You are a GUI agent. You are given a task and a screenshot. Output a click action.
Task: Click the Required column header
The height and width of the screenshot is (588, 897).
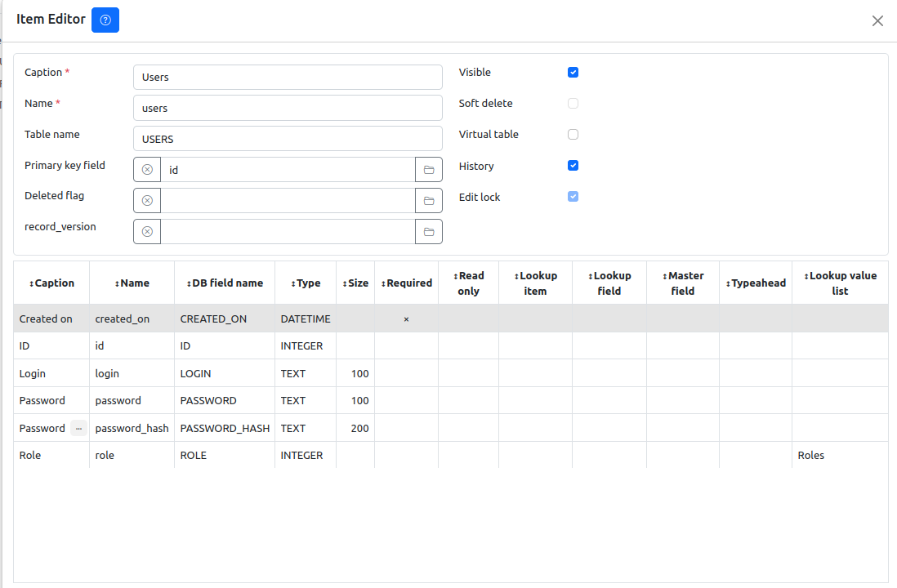pos(406,283)
